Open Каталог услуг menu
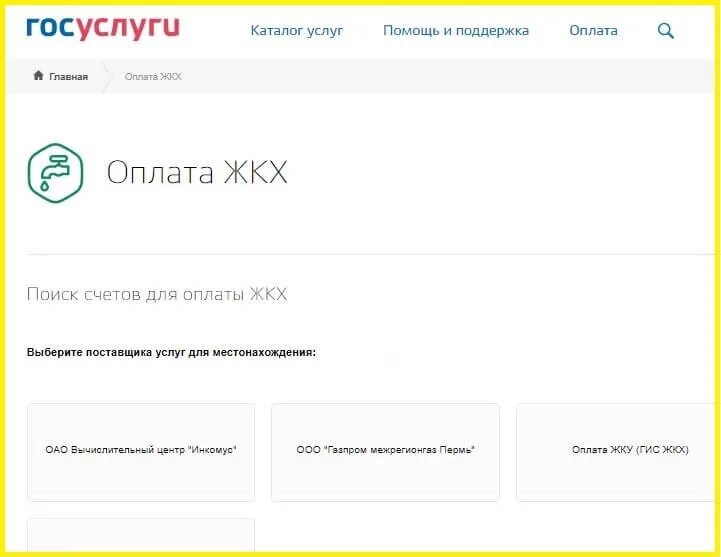This screenshot has width=721, height=557. (x=297, y=30)
